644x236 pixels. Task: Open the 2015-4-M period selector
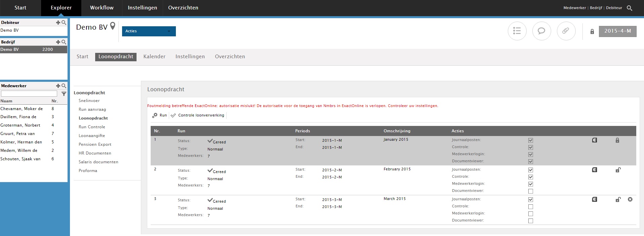[x=617, y=31]
